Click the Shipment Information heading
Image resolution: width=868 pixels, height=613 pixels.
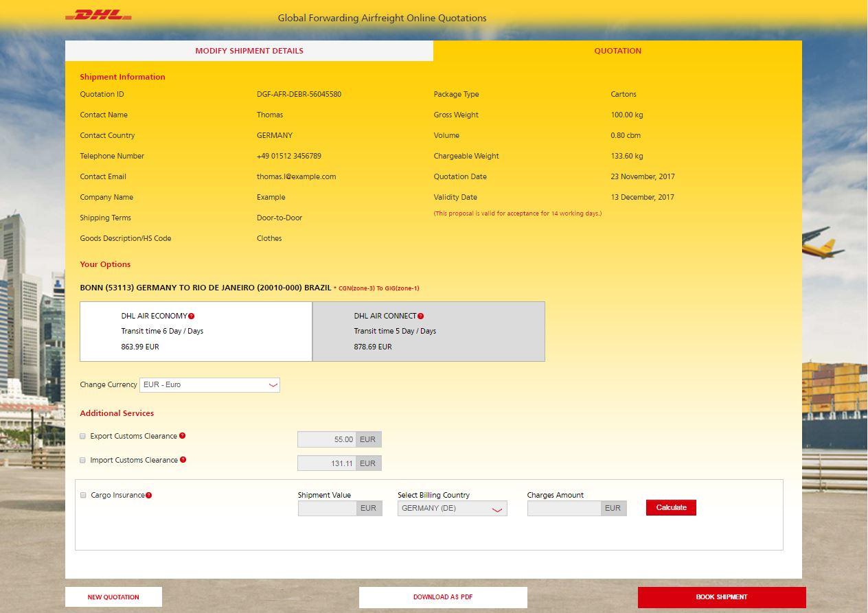click(122, 77)
